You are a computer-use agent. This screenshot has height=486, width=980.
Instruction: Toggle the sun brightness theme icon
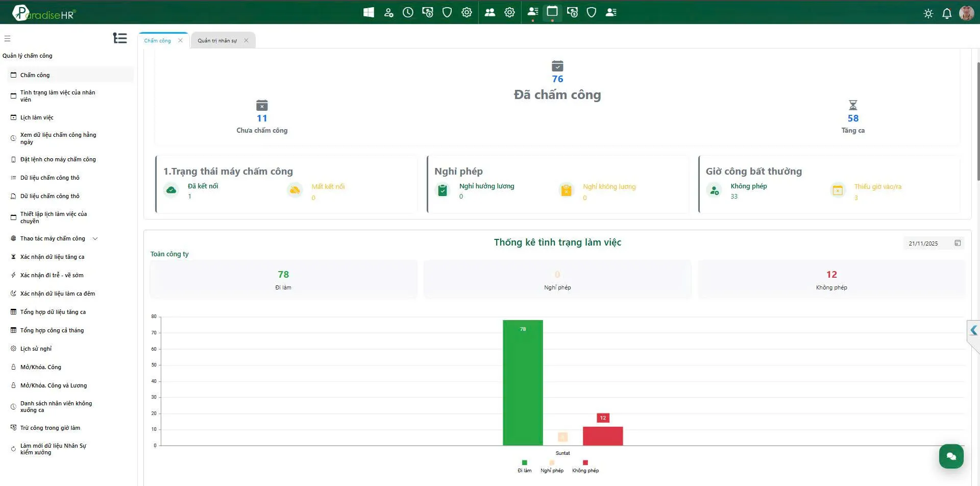click(928, 13)
